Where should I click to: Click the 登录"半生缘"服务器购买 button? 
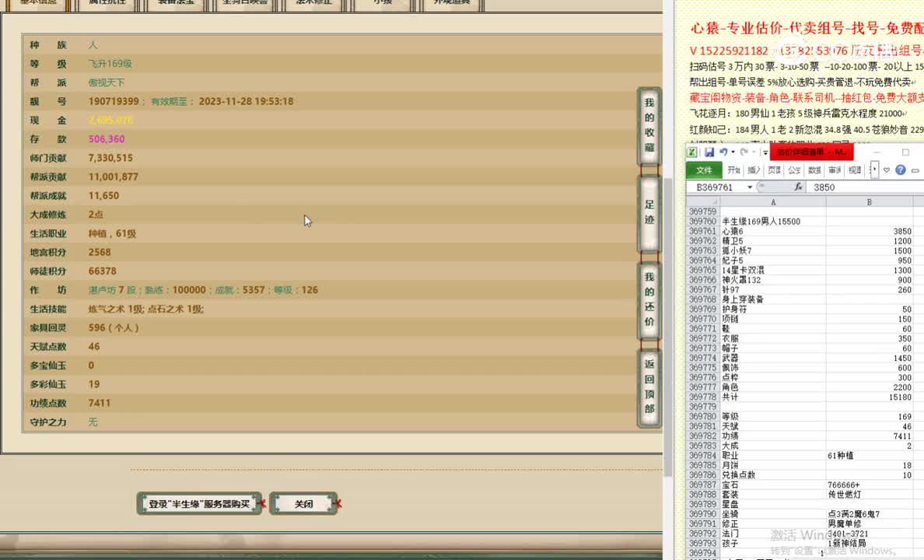point(199,503)
